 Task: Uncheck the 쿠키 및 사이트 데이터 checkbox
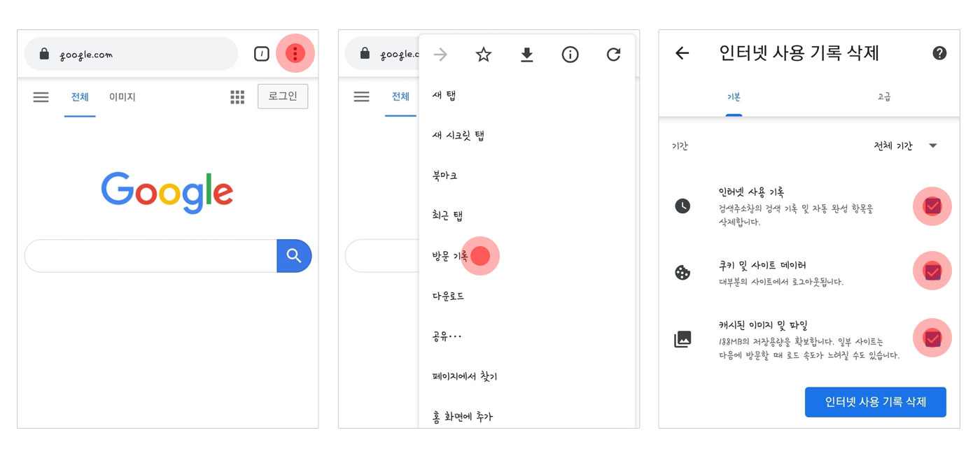pyautogui.click(x=932, y=271)
